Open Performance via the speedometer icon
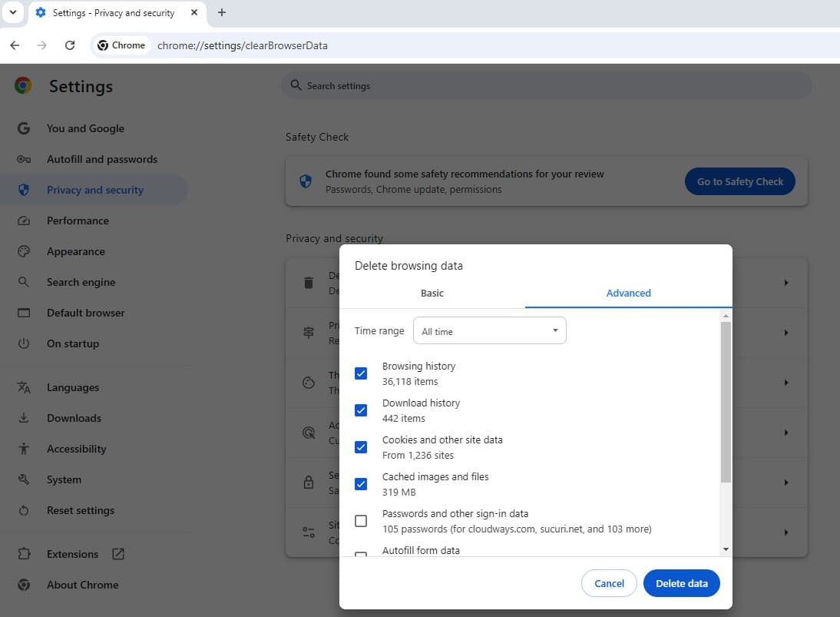 (23, 221)
